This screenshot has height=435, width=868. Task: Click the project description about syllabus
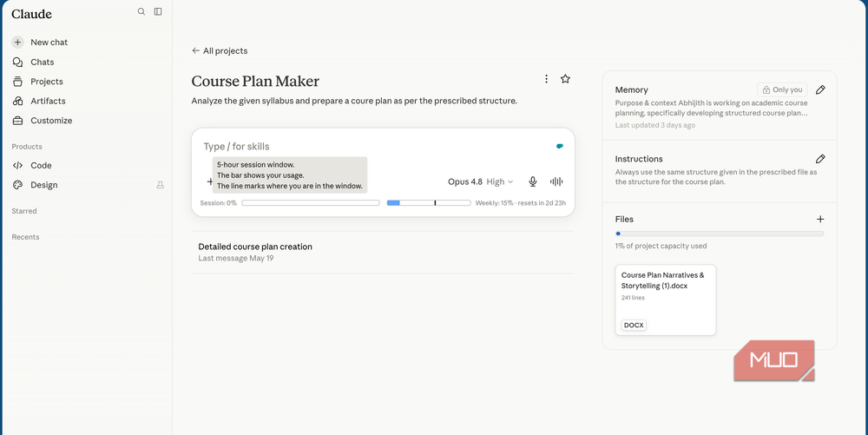click(354, 102)
